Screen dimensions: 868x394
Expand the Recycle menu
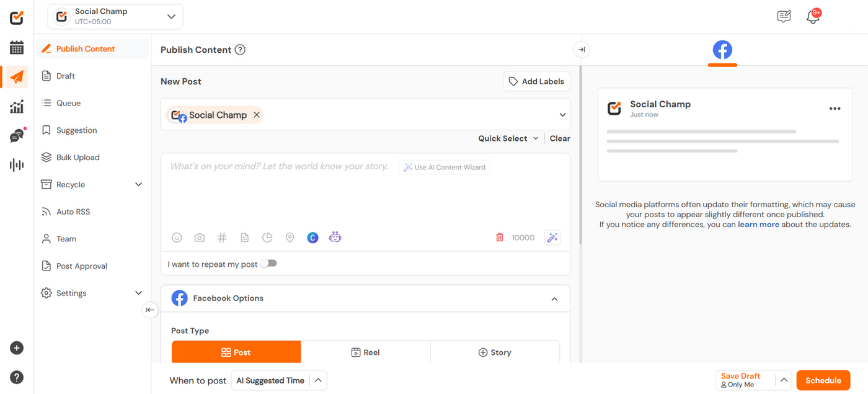(138, 184)
